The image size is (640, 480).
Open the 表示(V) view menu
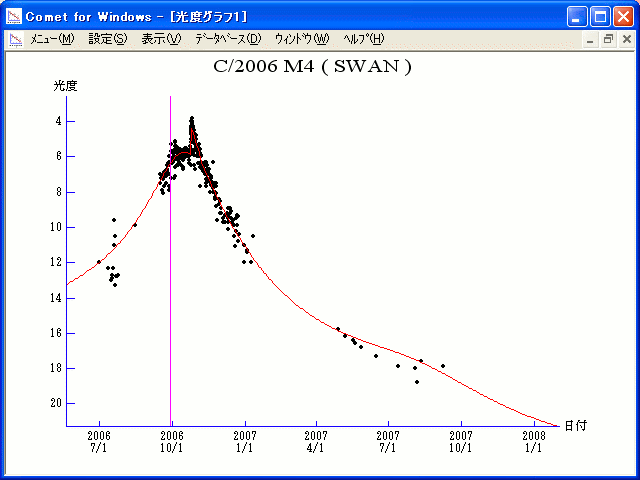161,39
